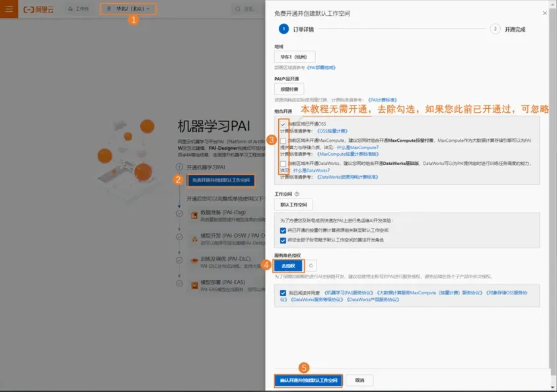Open the 华北2（北京） region dropdown
557x392 pixels.
[128, 9]
